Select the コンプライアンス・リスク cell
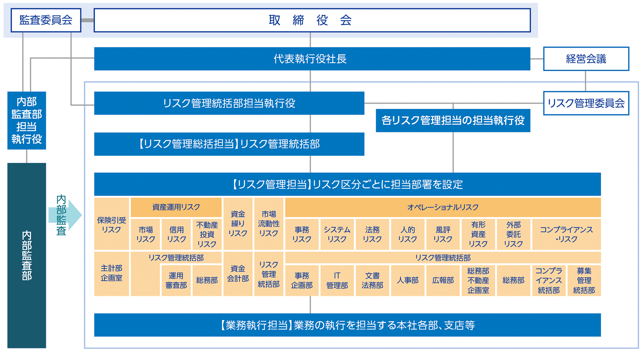Viewport: 644px width, 351px height. coord(566,234)
